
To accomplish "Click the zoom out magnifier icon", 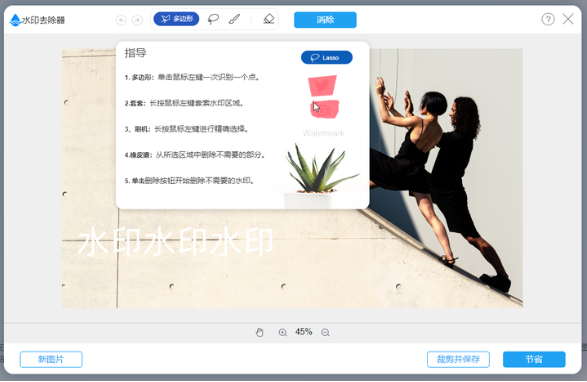I will coord(325,332).
